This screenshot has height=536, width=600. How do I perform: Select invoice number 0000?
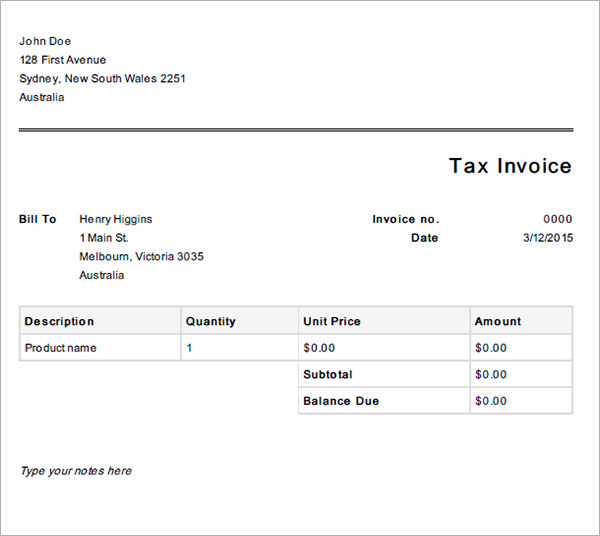(x=558, y=219)
